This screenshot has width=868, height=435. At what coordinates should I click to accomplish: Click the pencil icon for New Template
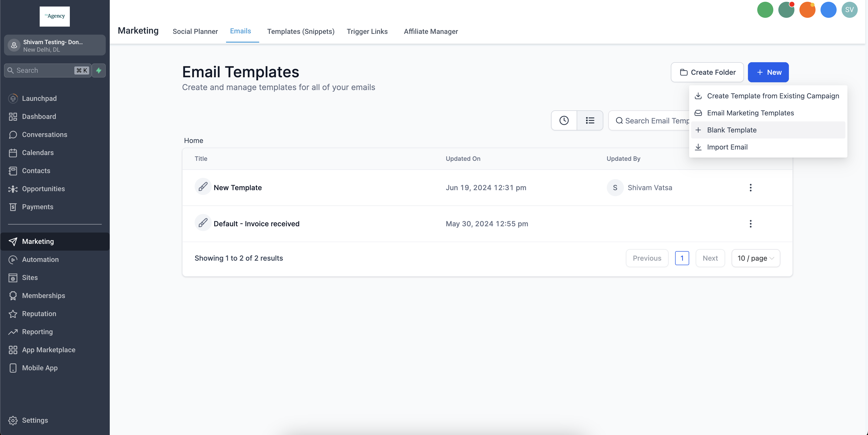(203, 187)
